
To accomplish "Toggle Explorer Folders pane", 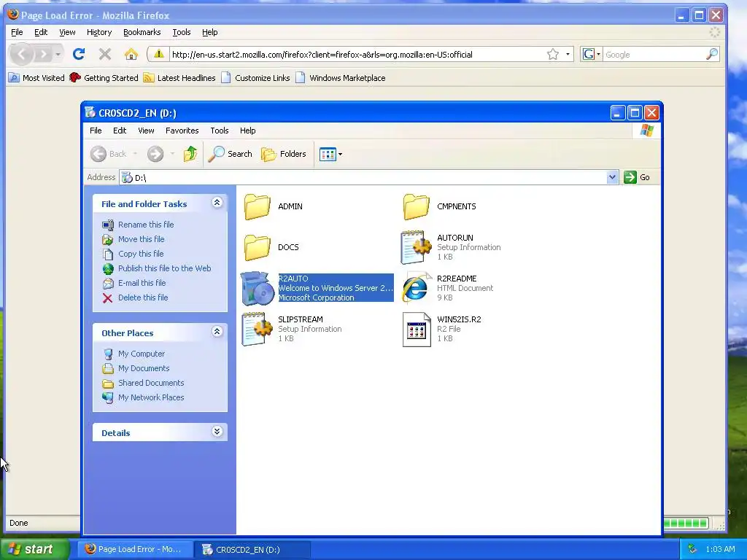I will 284,154.
